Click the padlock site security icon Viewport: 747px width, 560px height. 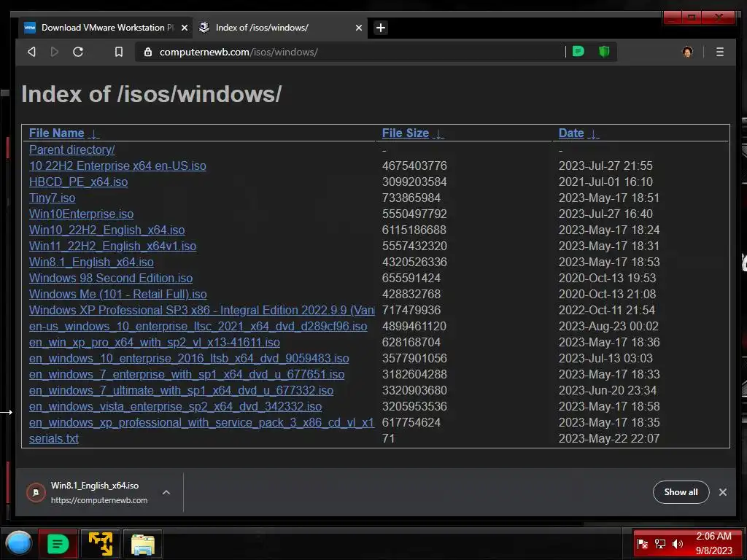[x=147, y=52]
